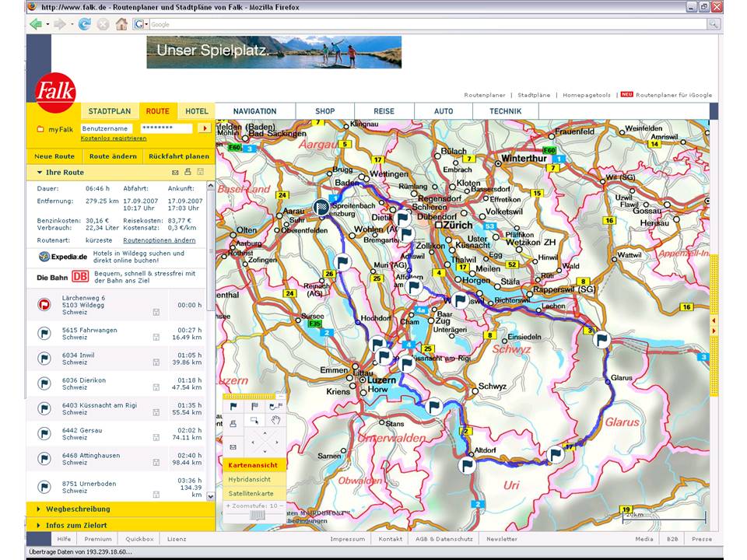Click the Firefox reload page icon
Viewport: 747px width, 560px height.
coord(84,24)
